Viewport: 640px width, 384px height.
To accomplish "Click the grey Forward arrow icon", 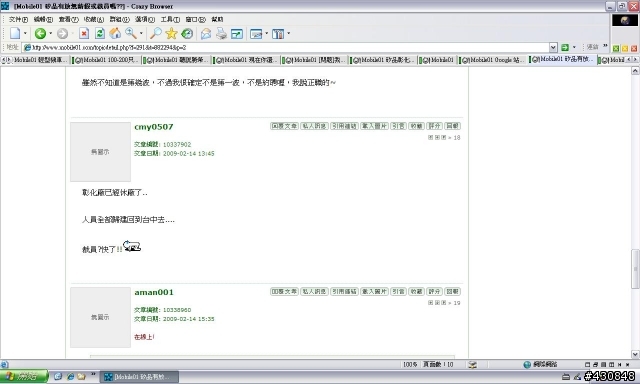I will (62, 33).
